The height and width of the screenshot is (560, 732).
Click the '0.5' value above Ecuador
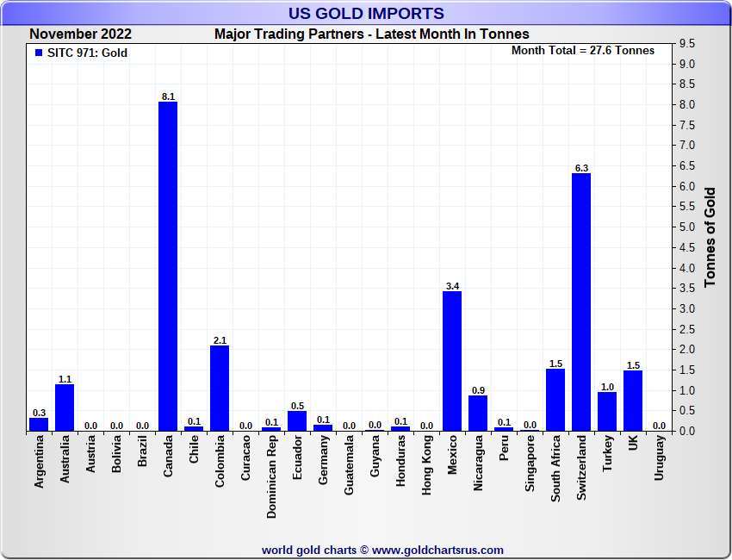click(297, 406)
